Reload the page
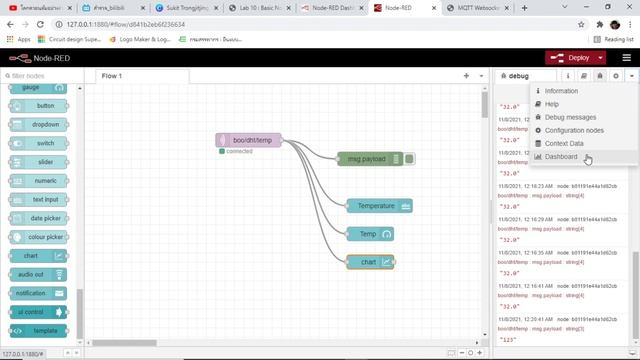 click(40, 24)
